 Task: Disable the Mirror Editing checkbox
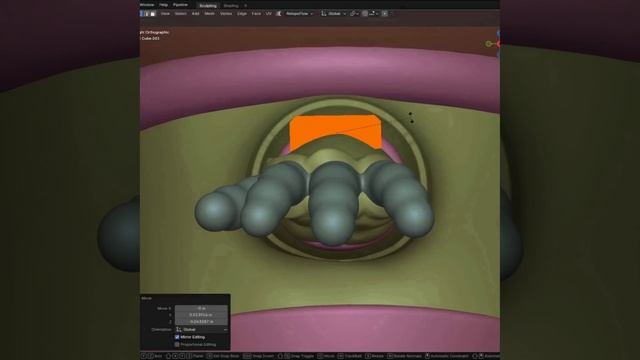coord(177,337)
